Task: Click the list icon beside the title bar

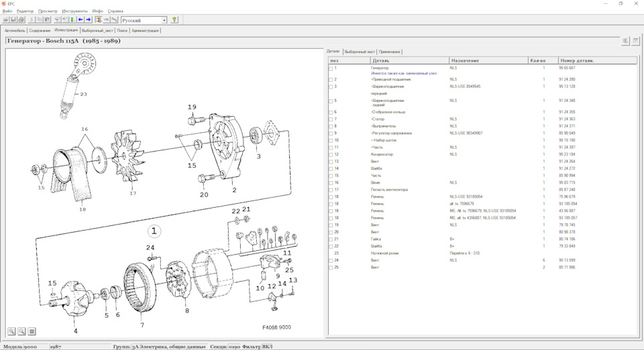Action: (625, 41)
